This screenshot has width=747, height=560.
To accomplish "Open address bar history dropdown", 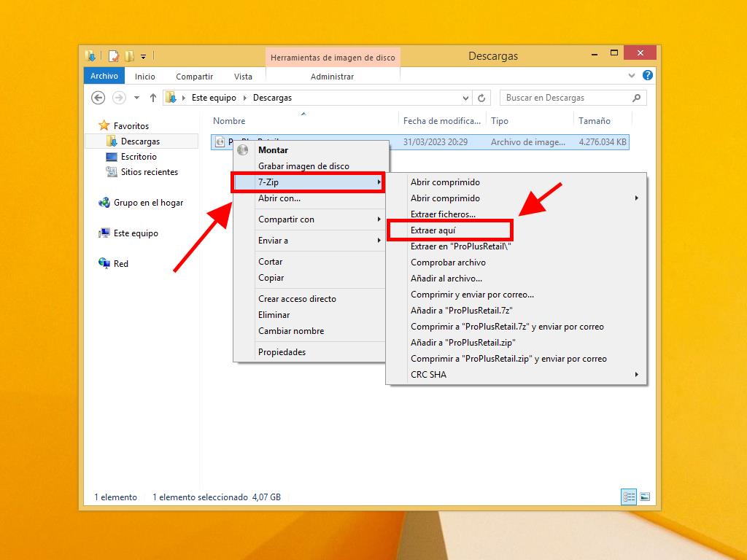I will click(466, 98).
